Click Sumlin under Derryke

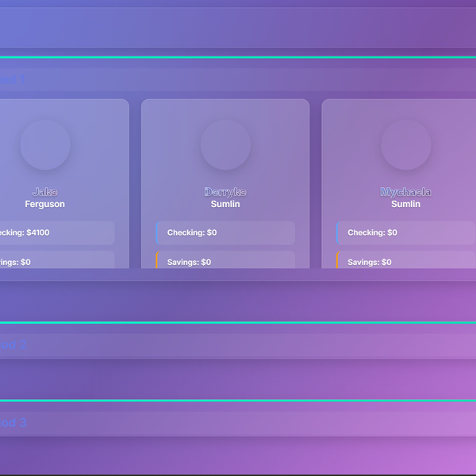pyautogui.click(x=225, y=204)
